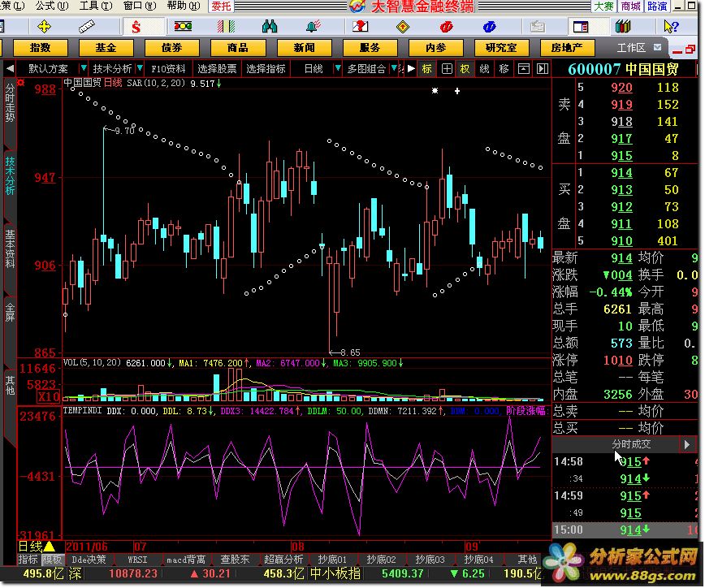Open the 日线 period dropdown arrow
Viewport: 705px width, 588px height.
pyautogui.click(x=337, y=68)
